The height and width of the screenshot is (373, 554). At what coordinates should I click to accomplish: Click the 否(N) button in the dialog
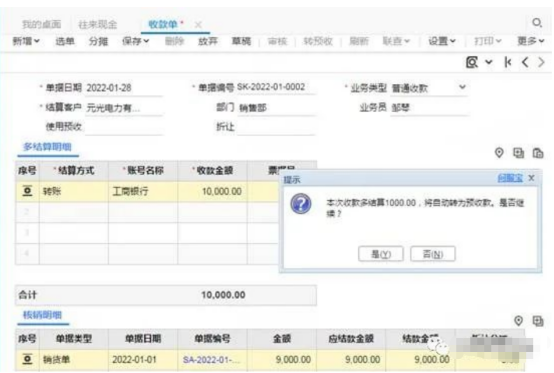coord(433,254)
